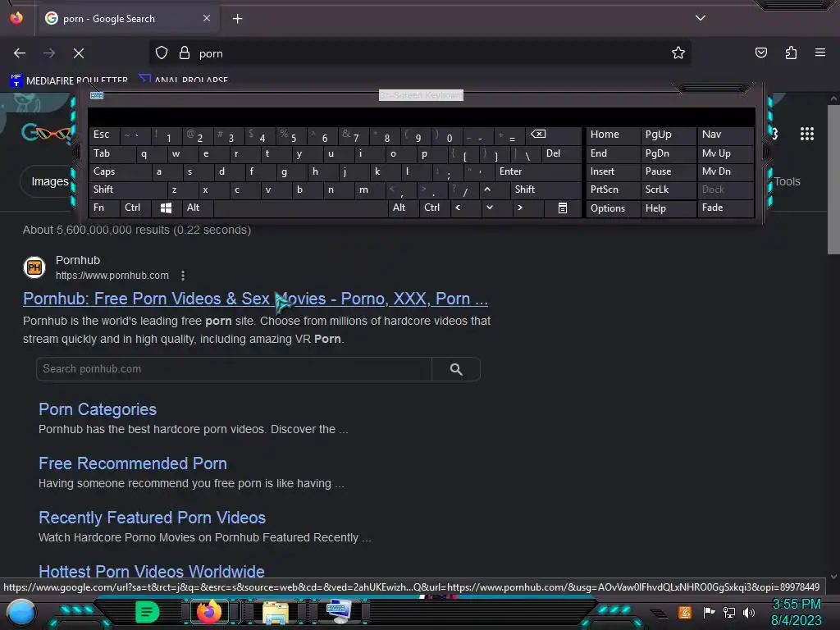Open the Firefox extensions panel
Image resolution: width=840 pixels, height=630 pixels.
tap(791, 52)
